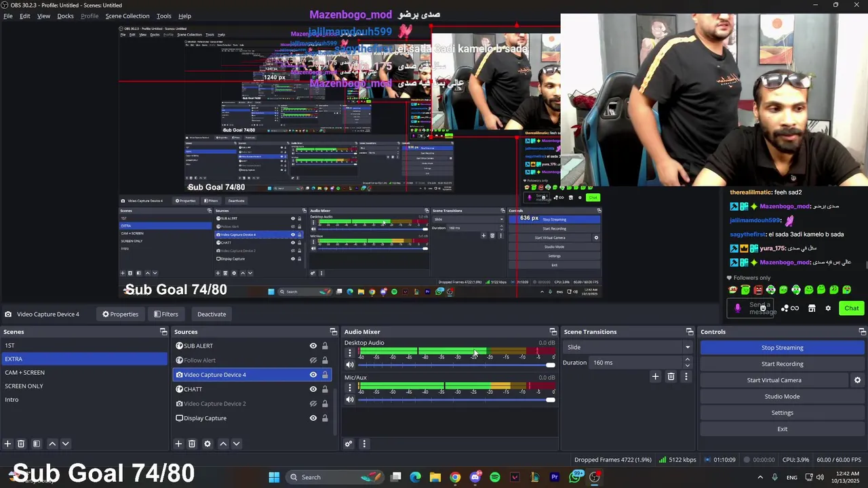Select the CAM + SCREEN scene
Image resolution: width=868 pixels, height=488 pixels.
click(x=83, y=372)
